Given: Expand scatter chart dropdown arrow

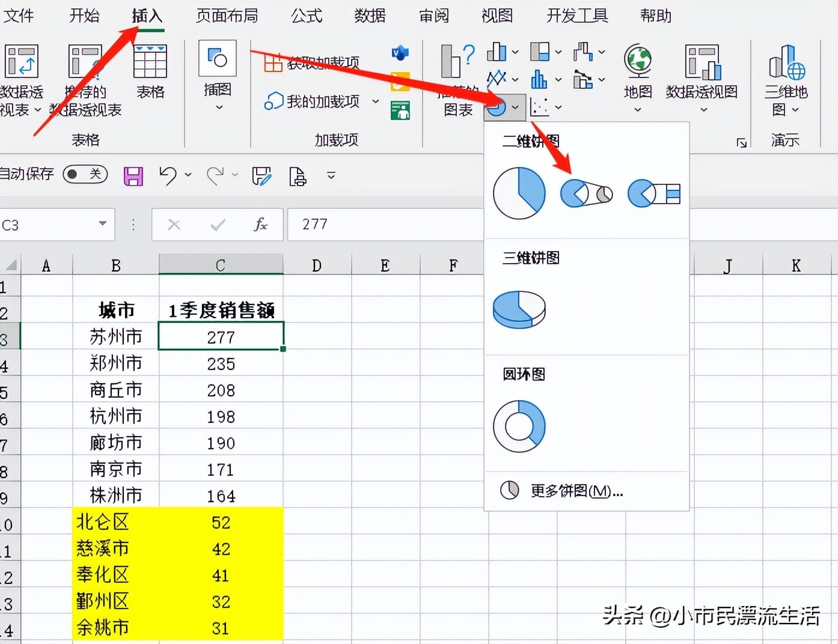Looking at the screenshot, I should [x=558, y=108].
